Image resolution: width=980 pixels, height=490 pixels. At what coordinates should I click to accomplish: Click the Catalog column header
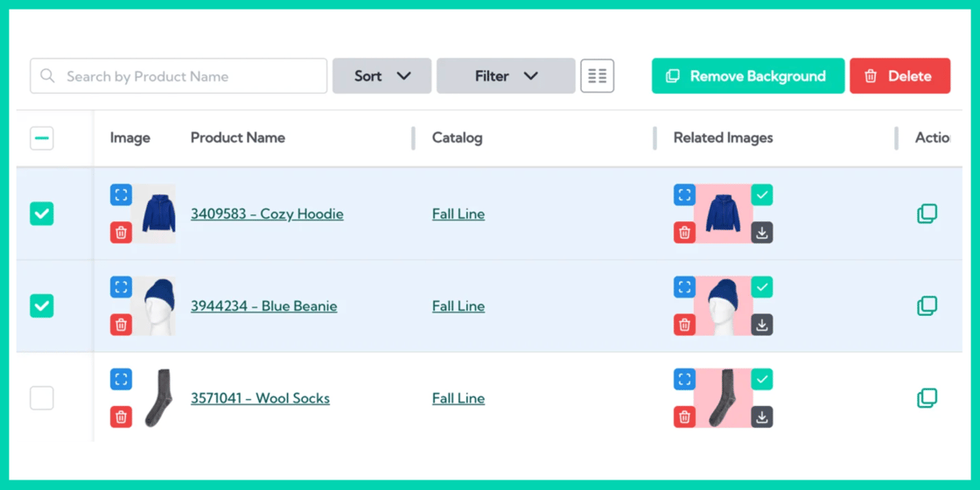point(457,137)
